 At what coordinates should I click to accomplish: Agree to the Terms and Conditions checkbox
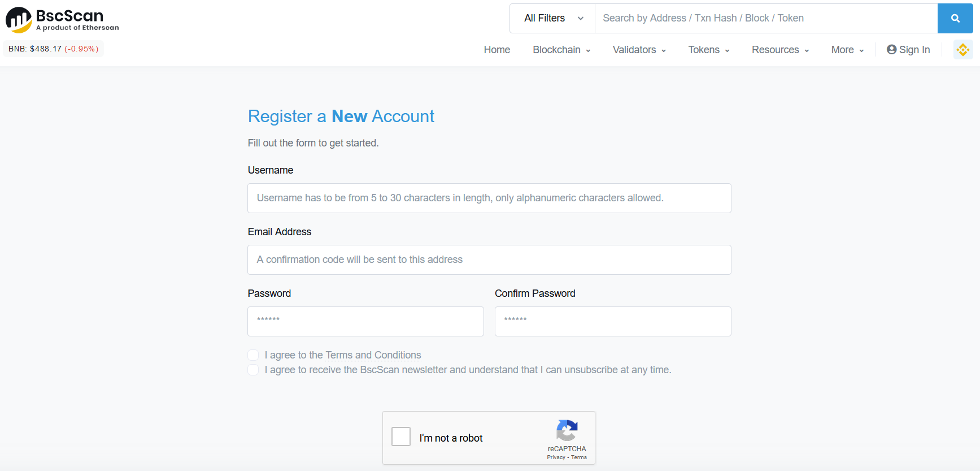click(x=253, y=355)
